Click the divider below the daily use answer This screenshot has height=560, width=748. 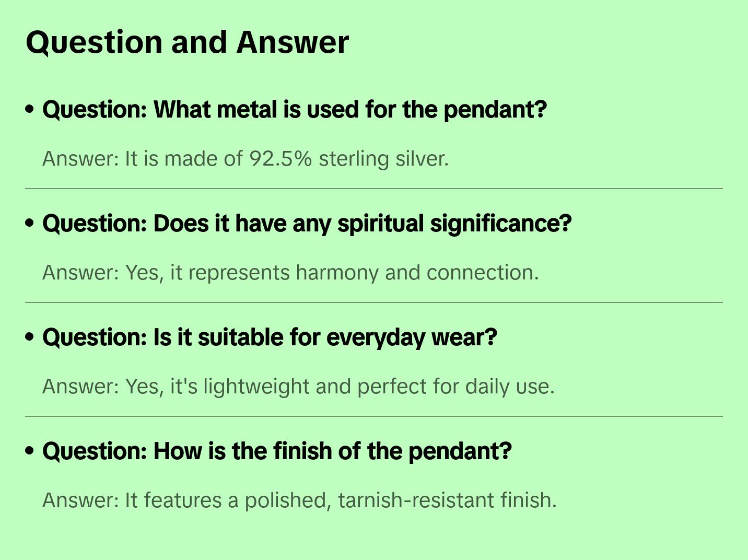click(374, 416)
